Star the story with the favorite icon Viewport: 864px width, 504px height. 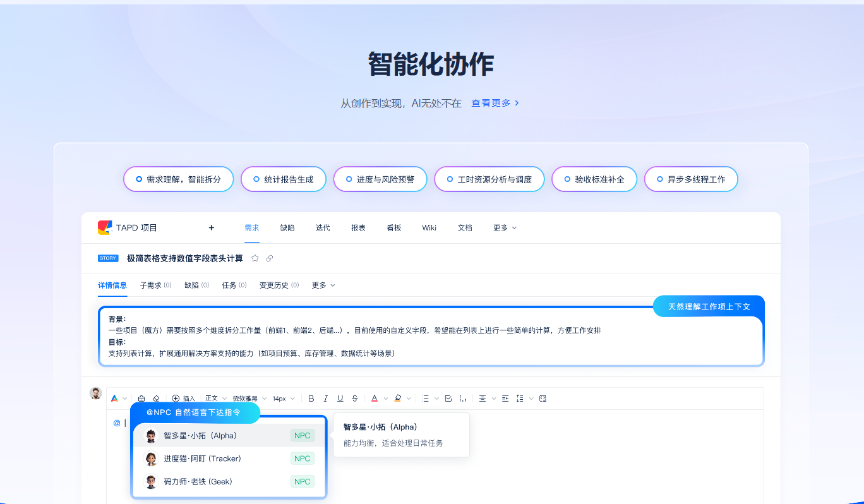(x=255, y=258)
